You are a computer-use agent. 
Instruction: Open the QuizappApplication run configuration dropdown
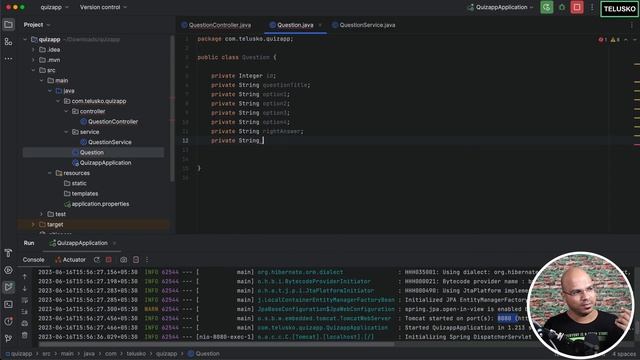[x=500, y=7]
